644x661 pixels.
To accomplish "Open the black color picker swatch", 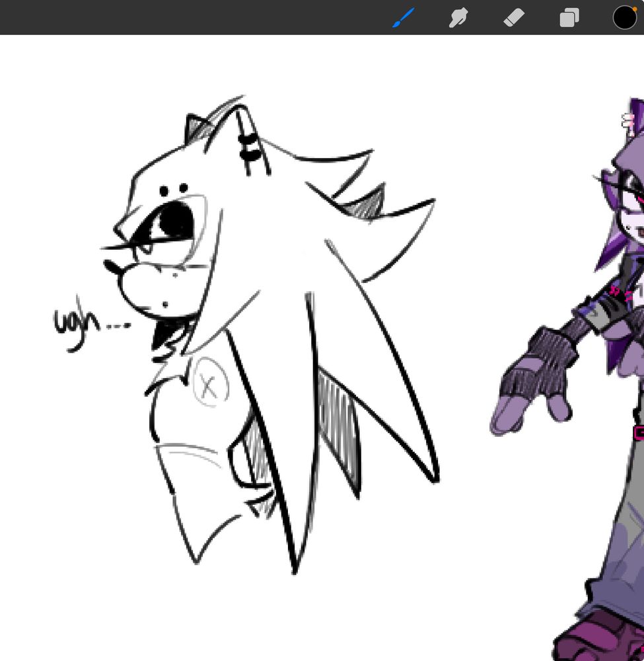I will point(625,18).
